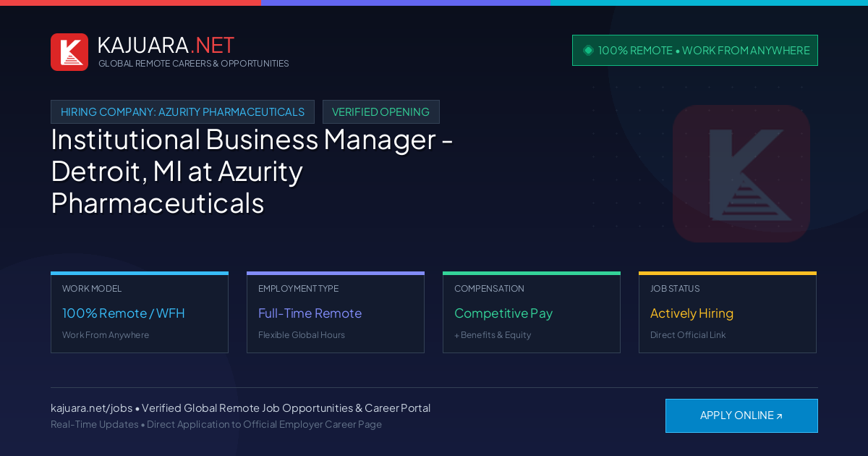Screen dimensions: 868x456
Task: Click the 'Competitive Pay' value
Action: point(503,313)
